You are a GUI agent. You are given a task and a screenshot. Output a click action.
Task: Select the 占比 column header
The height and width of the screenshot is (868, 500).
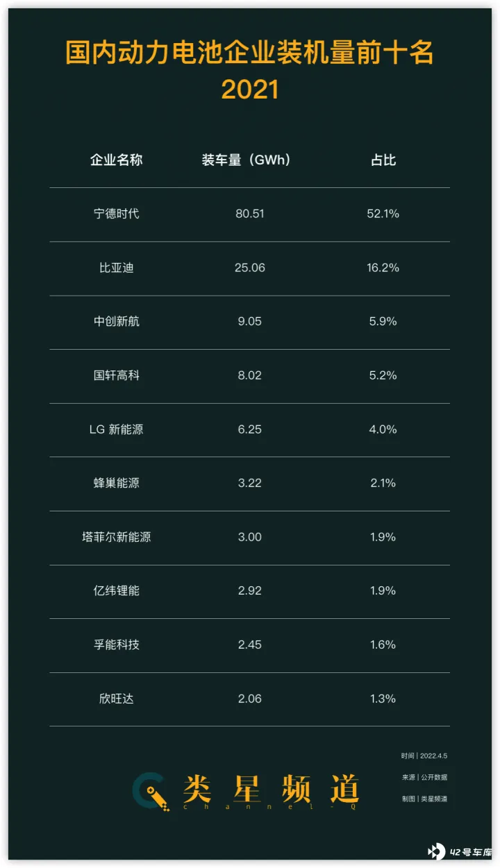pos(383,160)
